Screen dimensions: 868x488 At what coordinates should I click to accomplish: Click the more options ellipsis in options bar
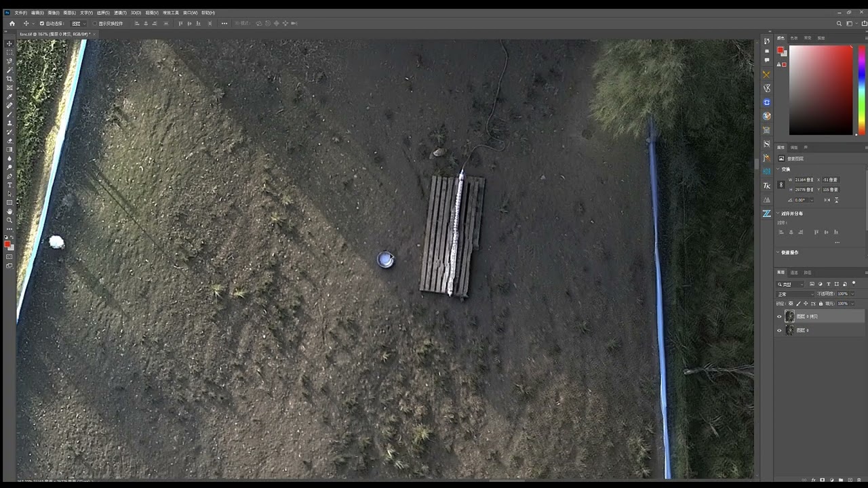pos(224,24)
